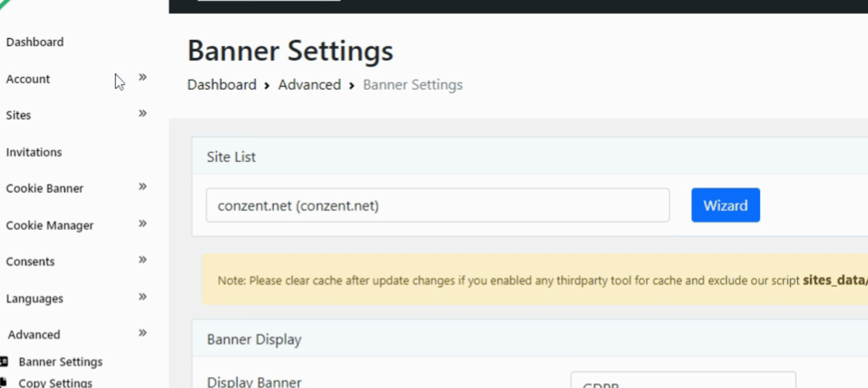Click the Banner Settings page title
The height and width of the screenshot is (388, 868).
[x=290, y=51]
